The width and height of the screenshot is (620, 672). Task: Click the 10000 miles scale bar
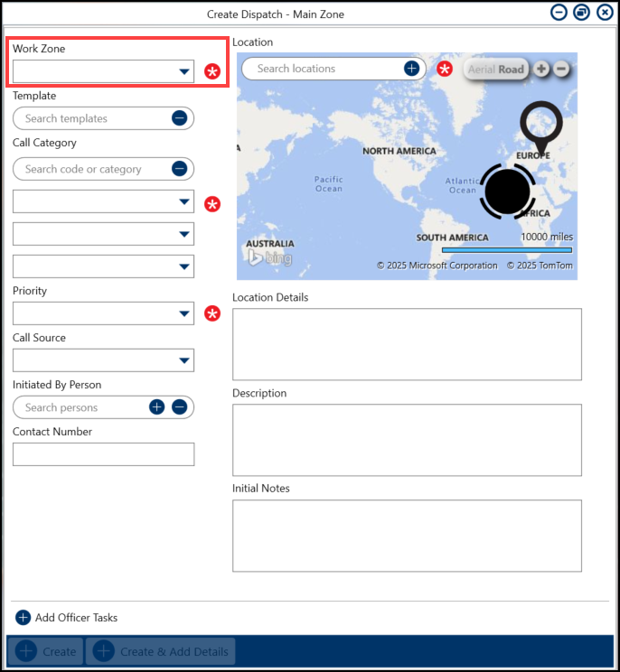click(x=507, y=250)
